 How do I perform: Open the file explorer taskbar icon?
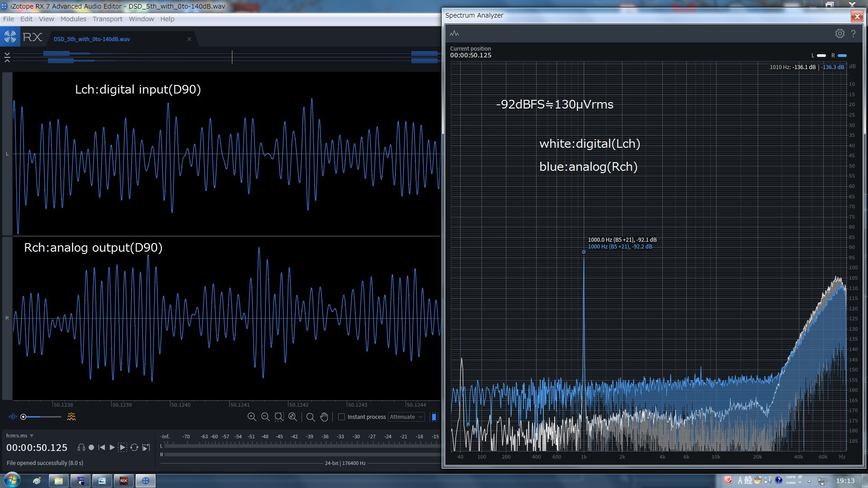[58, 481]
